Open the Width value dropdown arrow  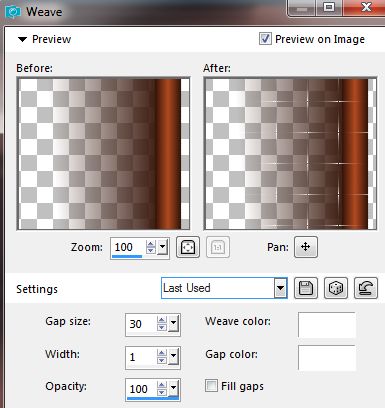click(173, 357)
